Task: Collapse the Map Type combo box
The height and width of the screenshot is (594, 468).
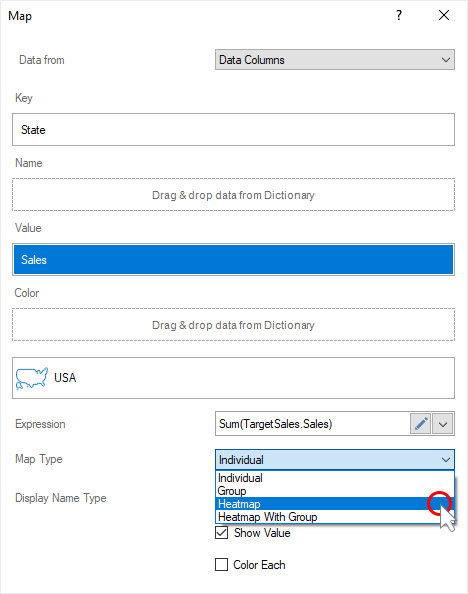Action: [x=335, y=460]
